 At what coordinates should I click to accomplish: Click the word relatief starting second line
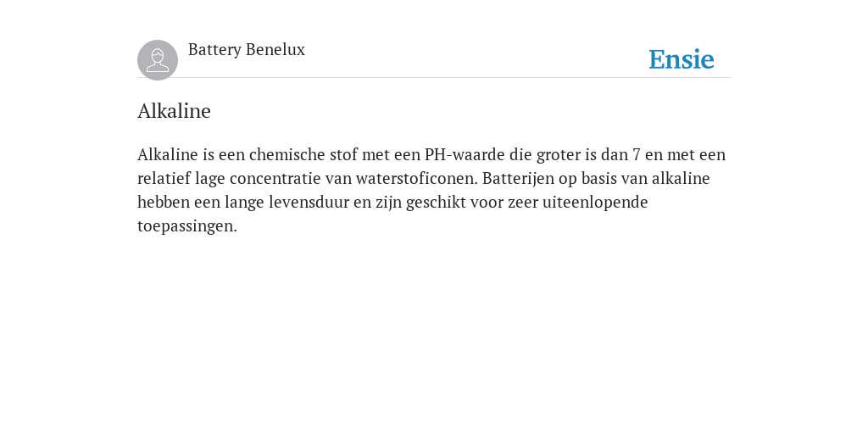coord(164,178)
